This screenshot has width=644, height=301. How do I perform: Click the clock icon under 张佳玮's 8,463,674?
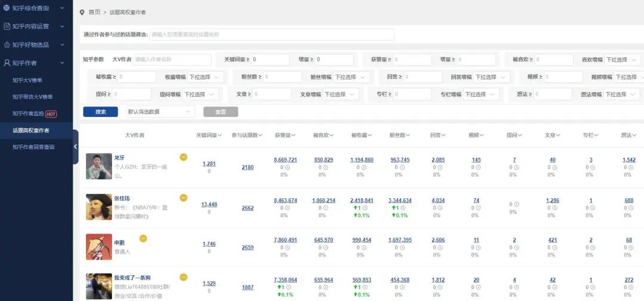click(x=287, y=208)
